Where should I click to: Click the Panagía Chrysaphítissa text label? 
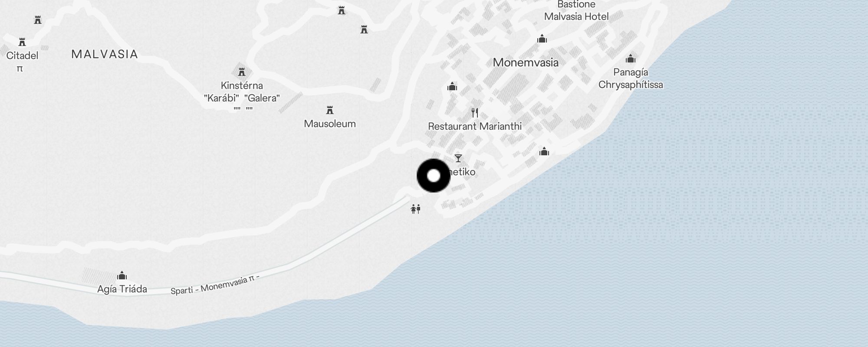click(x=631, y=79)
